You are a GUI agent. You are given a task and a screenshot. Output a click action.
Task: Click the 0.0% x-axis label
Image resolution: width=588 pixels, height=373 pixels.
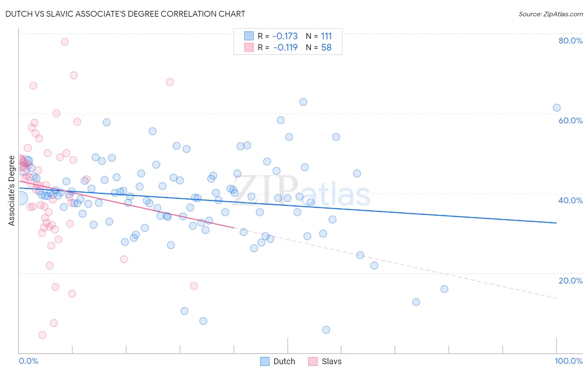(x=29, y=361)
